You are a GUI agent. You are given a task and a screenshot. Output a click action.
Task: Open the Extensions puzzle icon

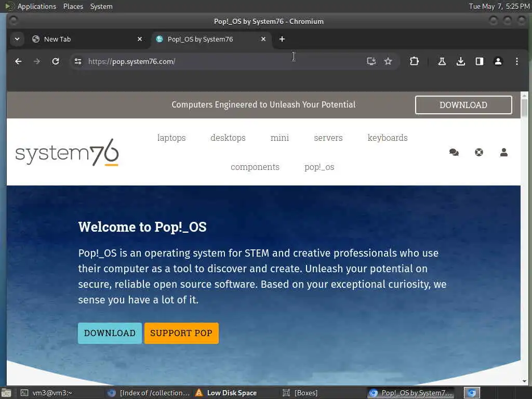click(x=414, y=61)
